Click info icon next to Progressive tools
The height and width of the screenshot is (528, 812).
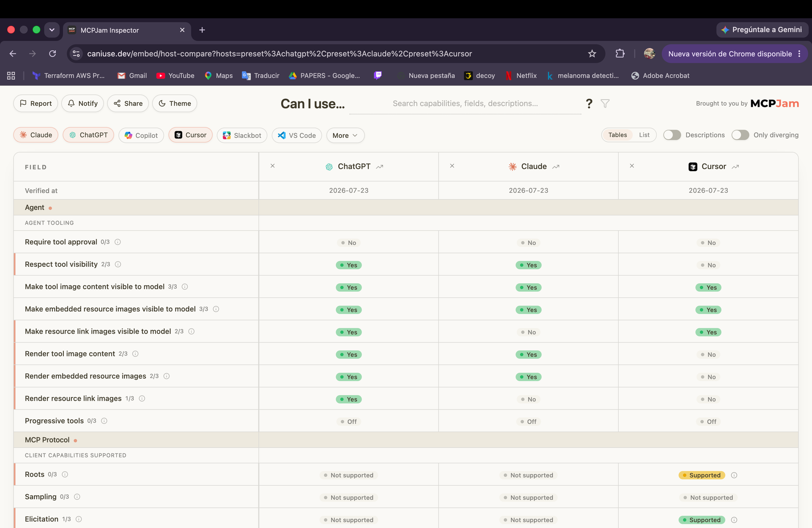coord(104,421)
